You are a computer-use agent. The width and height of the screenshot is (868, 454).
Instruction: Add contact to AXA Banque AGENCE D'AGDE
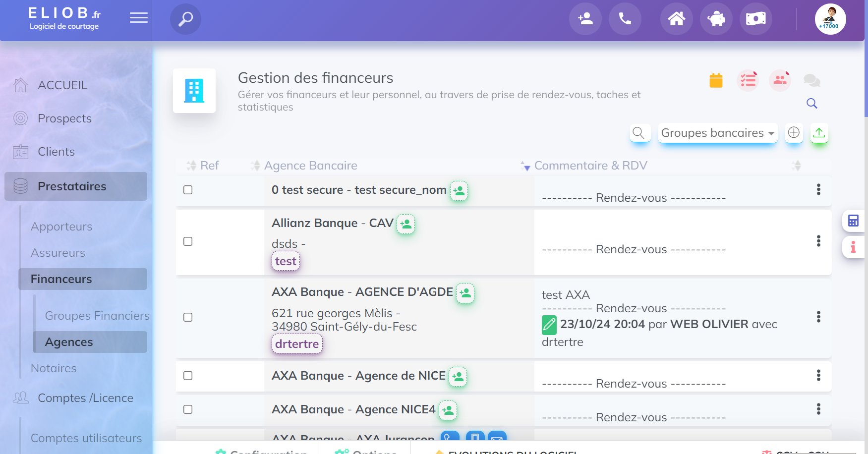click(x=465, y=293)
